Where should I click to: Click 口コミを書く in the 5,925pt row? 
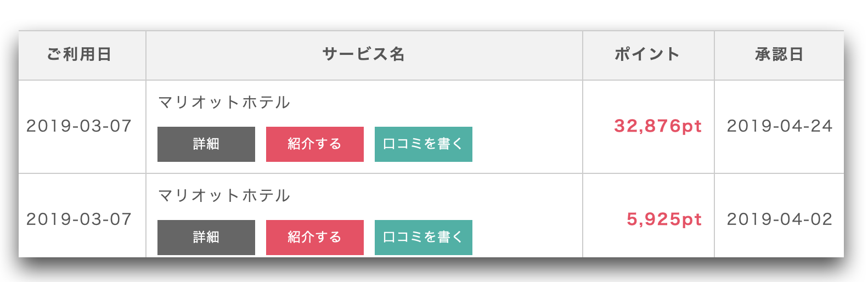click(424, 238)
